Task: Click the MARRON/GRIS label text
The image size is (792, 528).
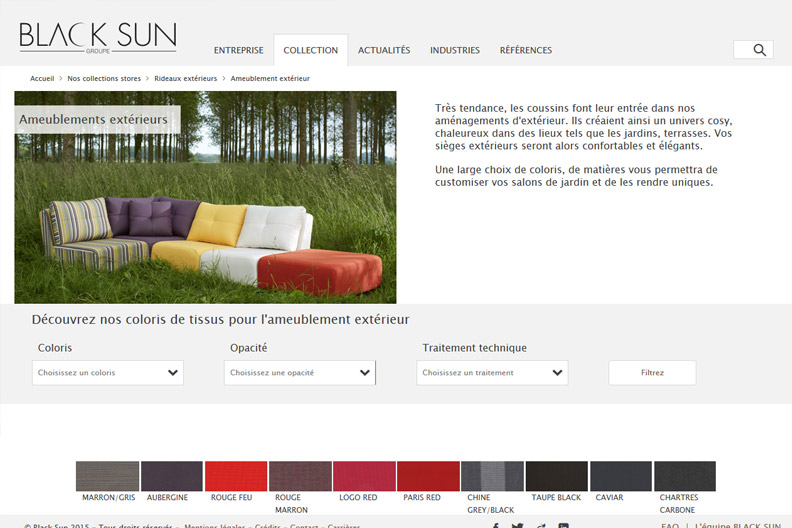Action: [x=109, y=497]
